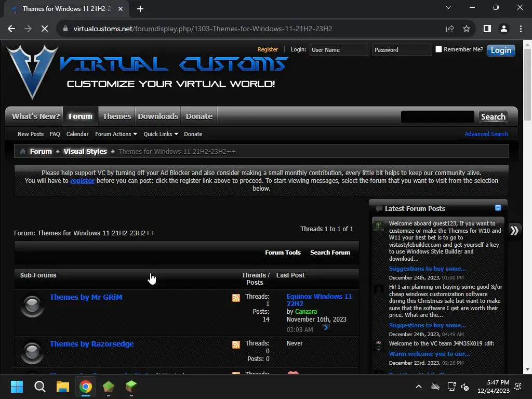The height and width of the screenshot is (399, 532).
Task: Click the scrollbar down arrow
Action: (x=527, y=369)
